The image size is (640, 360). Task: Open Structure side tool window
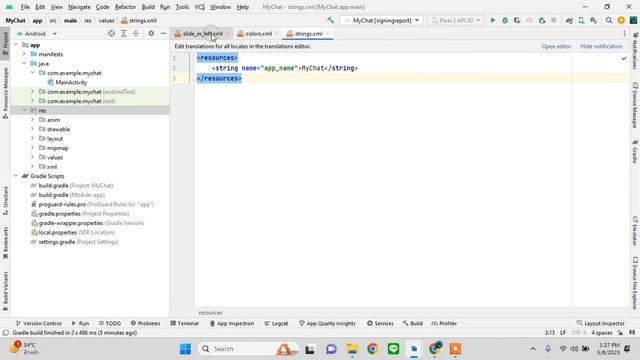pos(5,200)
